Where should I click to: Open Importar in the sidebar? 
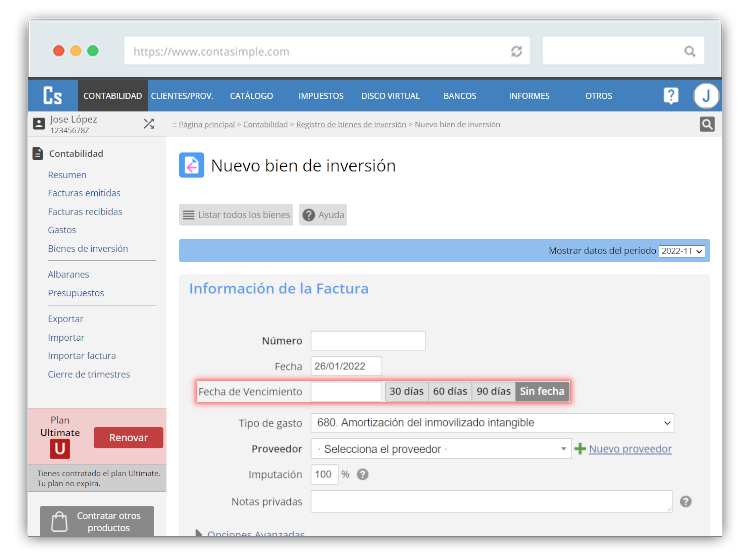pos(66,337)
